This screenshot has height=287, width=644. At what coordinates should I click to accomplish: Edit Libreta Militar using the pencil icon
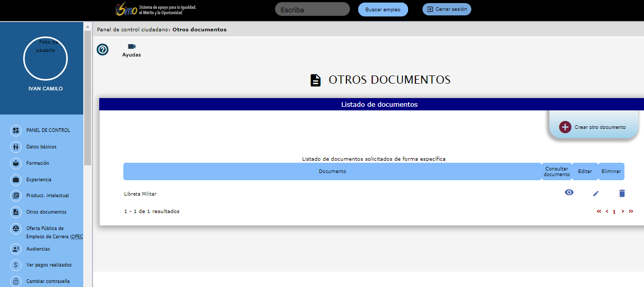[596, 194]
